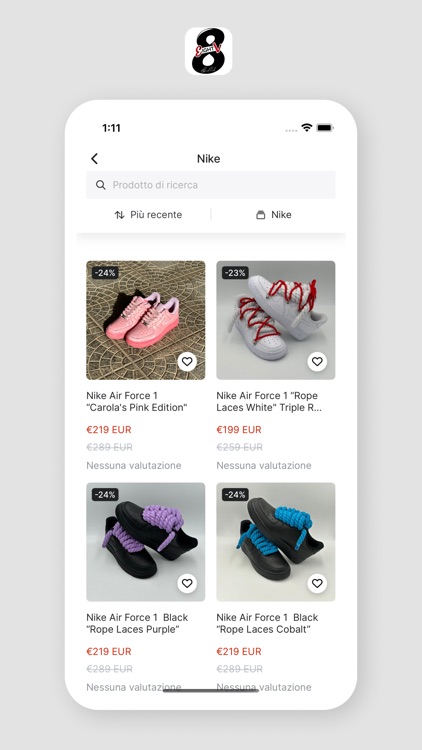Focus the Prodotto di ricerca field

[x=211, y=185]
